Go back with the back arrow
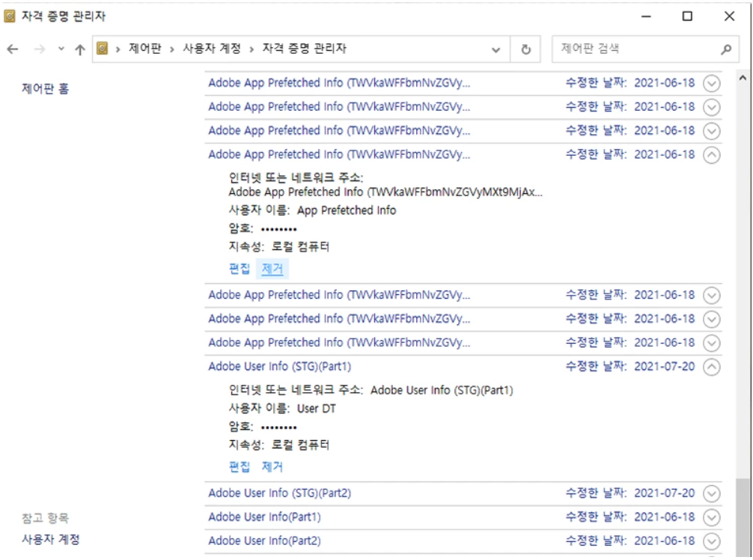The height and width of the screenshot is (560, 753). coord(13,49)
